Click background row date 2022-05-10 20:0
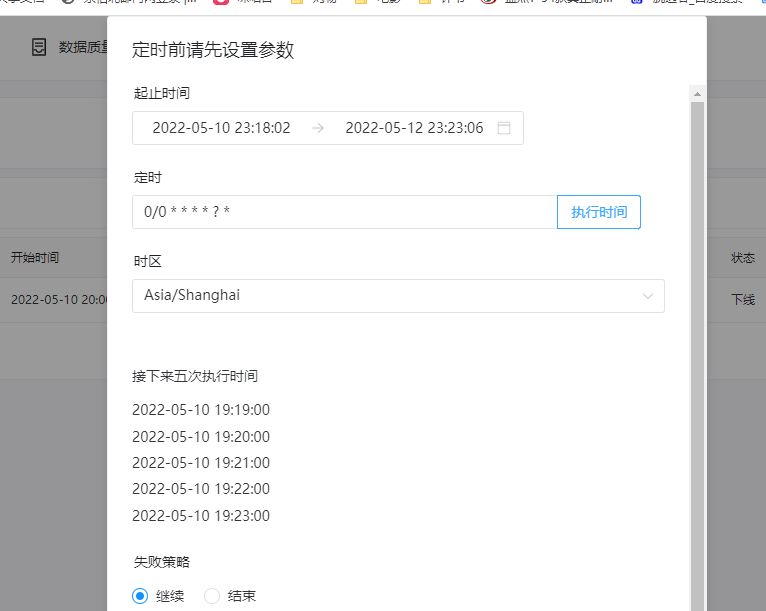This screenshot has width=766, height=611. (x=59, y=299)
